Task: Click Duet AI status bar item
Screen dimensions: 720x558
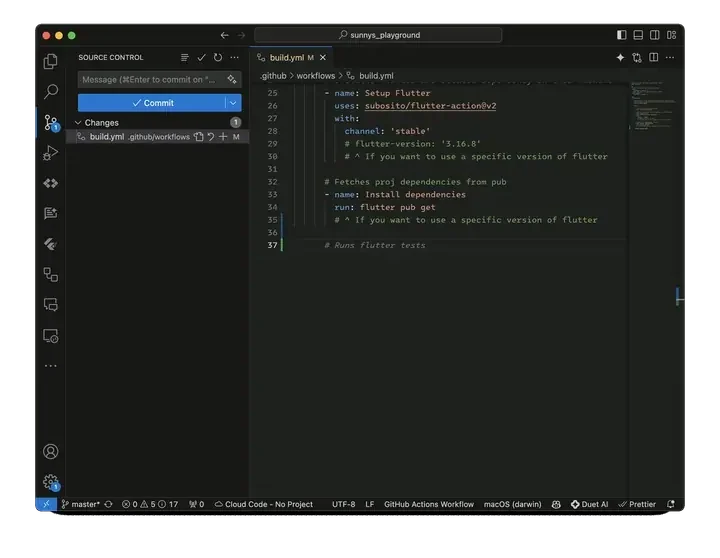Action: pyautogui.click(x=589, y=504)
